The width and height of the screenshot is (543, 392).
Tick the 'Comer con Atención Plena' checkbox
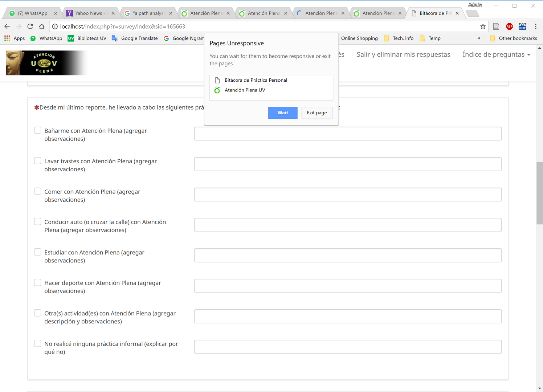38,191
